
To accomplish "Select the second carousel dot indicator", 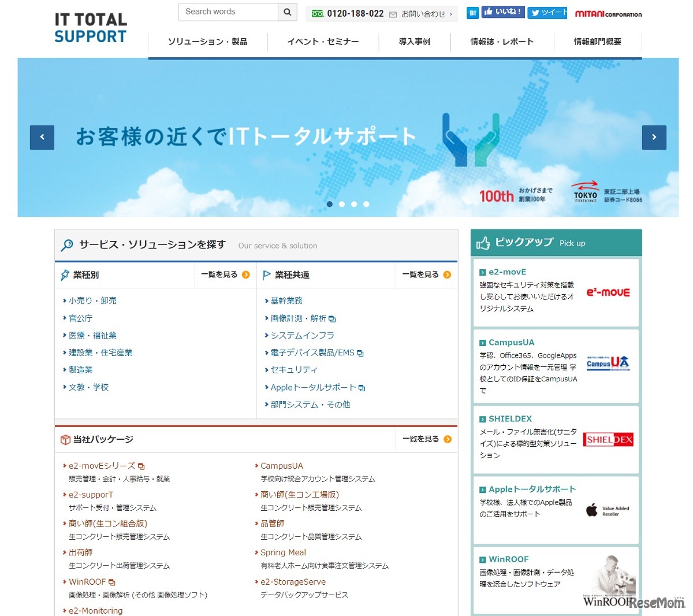I will point(342,204).
